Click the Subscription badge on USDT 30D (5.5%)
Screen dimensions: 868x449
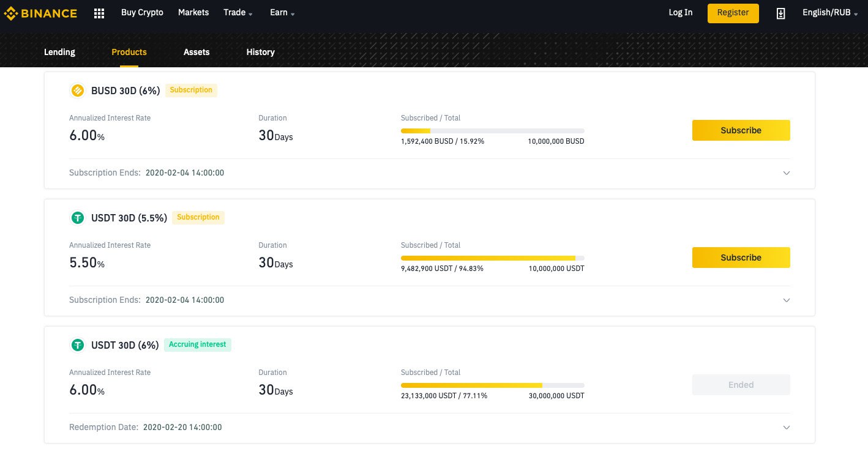pyautogui.click(x=198, y=218)
